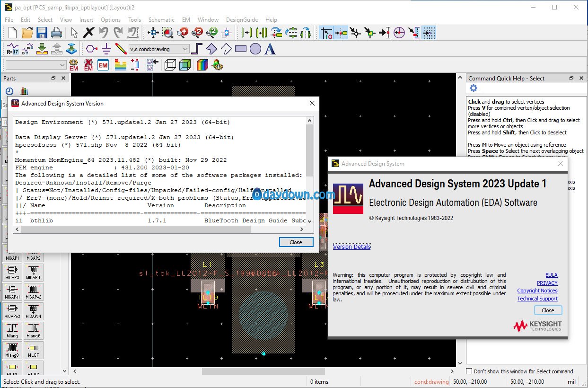Click the layout canvas horizontal scrollbar thumb
This screenshot has width=588, height=388.
click(x=263, y=371)
